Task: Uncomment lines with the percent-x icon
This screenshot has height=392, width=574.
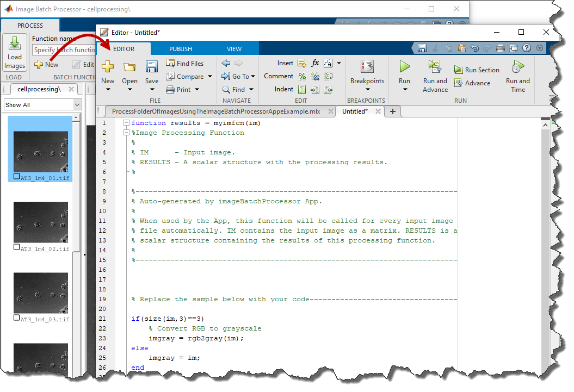Action: pyautogui.click(x=315, y=77)
